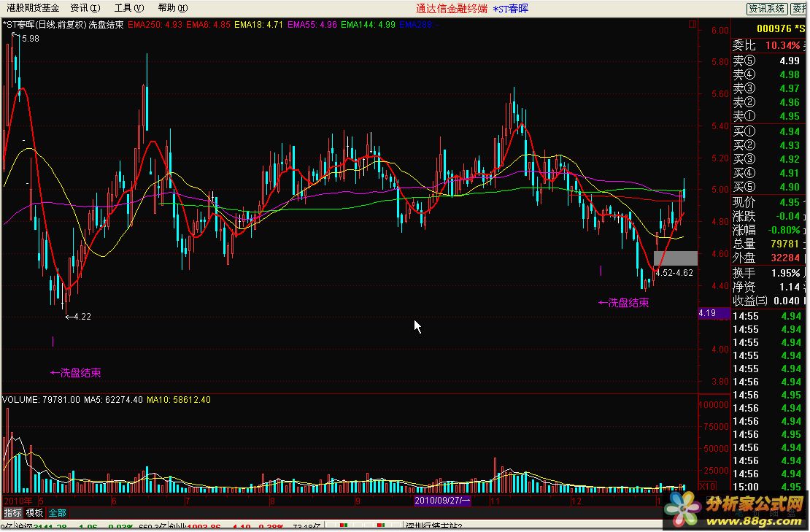Click the 总量 79781 row
Image resolution: width=810 pixels, height=532 pixels.
tap(768, 244)
